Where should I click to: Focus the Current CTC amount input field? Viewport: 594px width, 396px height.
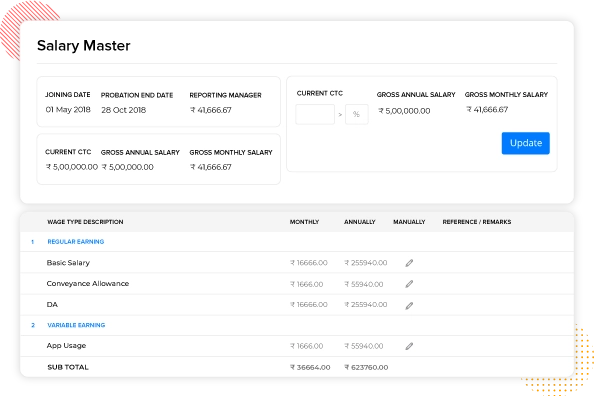pos(315,114)
